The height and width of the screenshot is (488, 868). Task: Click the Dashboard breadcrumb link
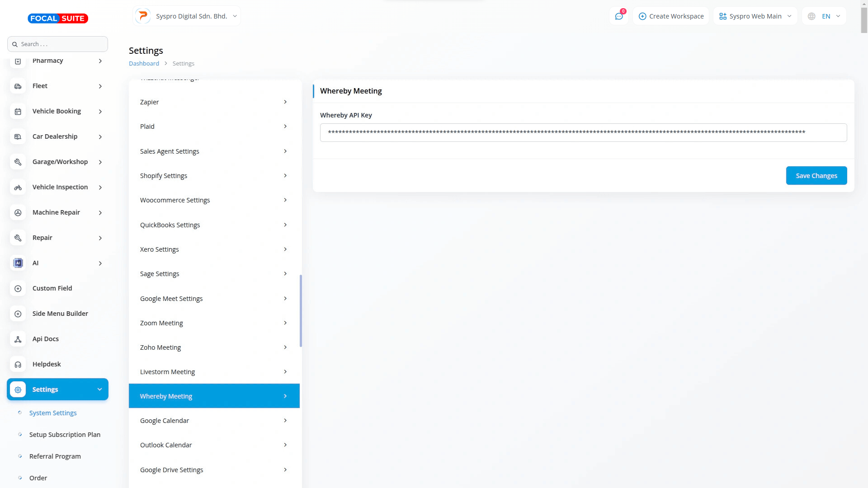[144, 64]
